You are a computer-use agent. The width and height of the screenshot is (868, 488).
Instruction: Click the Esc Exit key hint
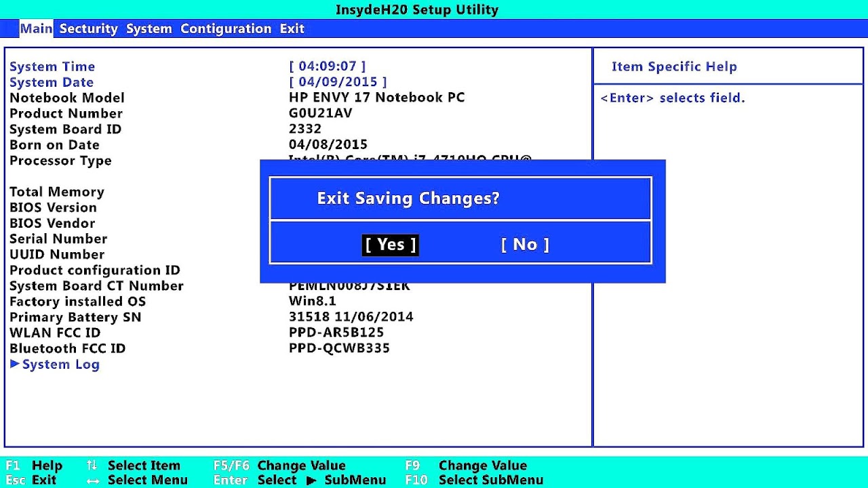[31, 480]
